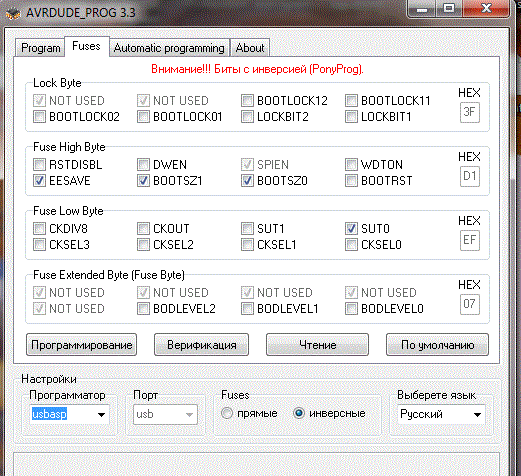
Task: Uncheck the BOOTSZ0 fuse checkbox
Action: (247, 181)
